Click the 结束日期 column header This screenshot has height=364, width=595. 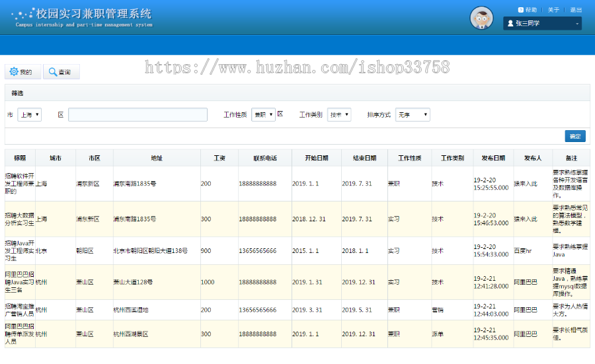coord(365,158)
